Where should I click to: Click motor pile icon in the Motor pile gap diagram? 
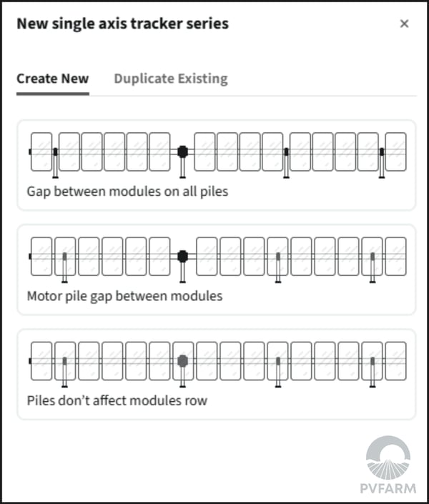click(x=182, y=266)
